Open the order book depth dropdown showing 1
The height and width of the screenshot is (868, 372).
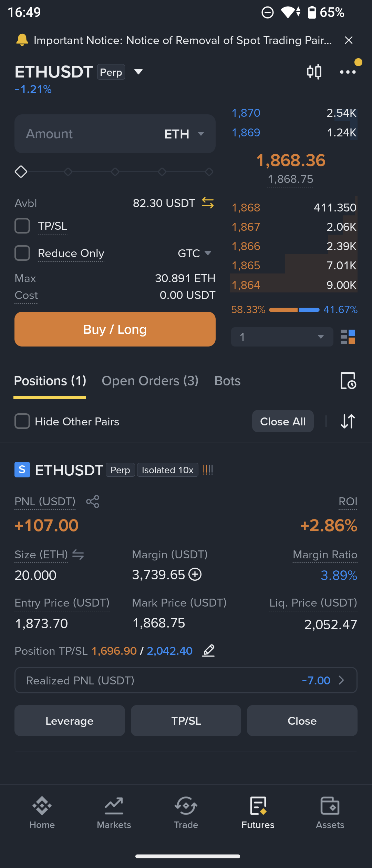[x=282, y=337]
